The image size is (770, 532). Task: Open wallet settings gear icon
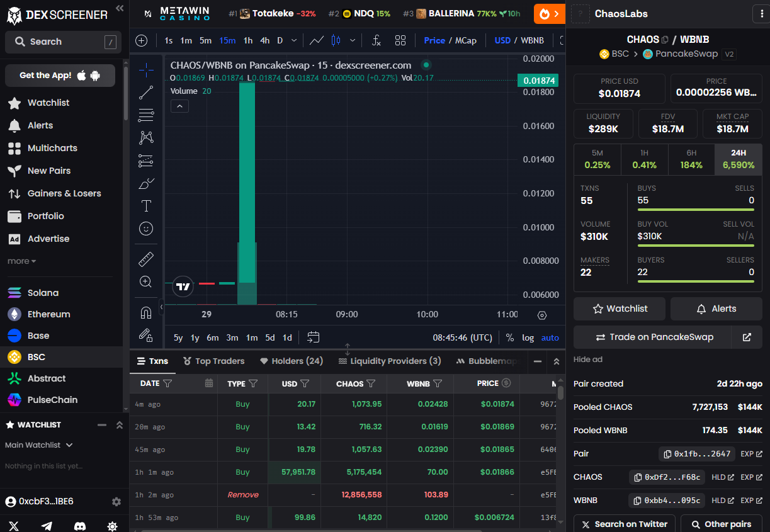tap(116, 502)
